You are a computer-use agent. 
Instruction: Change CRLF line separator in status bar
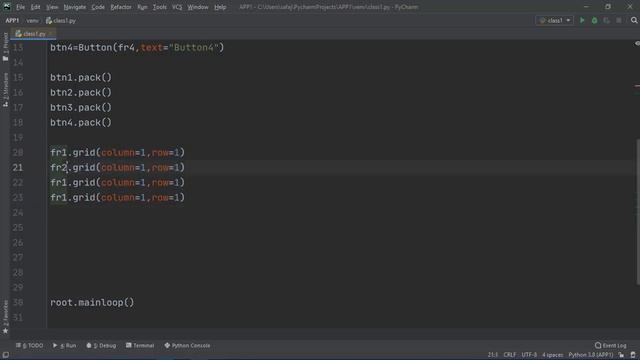pos(510,355)
